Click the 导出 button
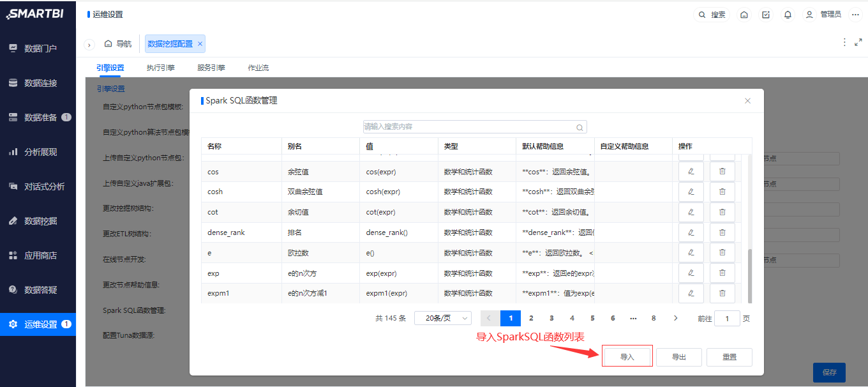The height and width of the screenshot is (387, 868). click(679, 357)
